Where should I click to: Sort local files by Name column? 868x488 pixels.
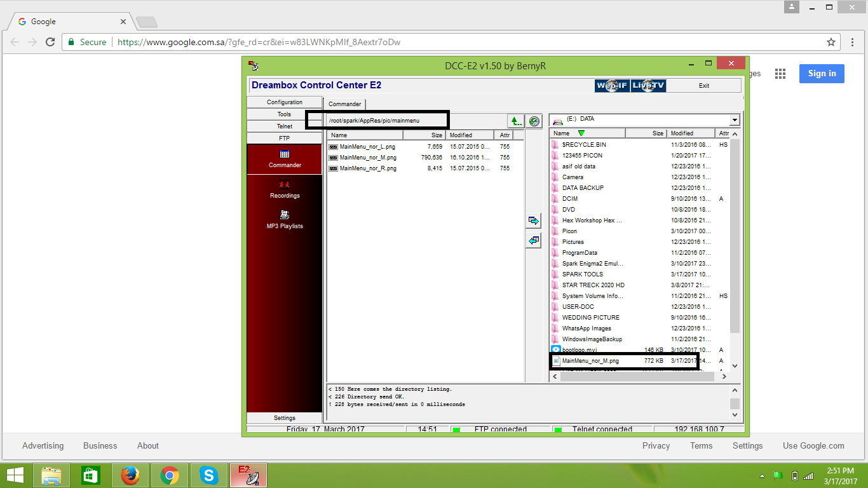(x=588, y=133)
